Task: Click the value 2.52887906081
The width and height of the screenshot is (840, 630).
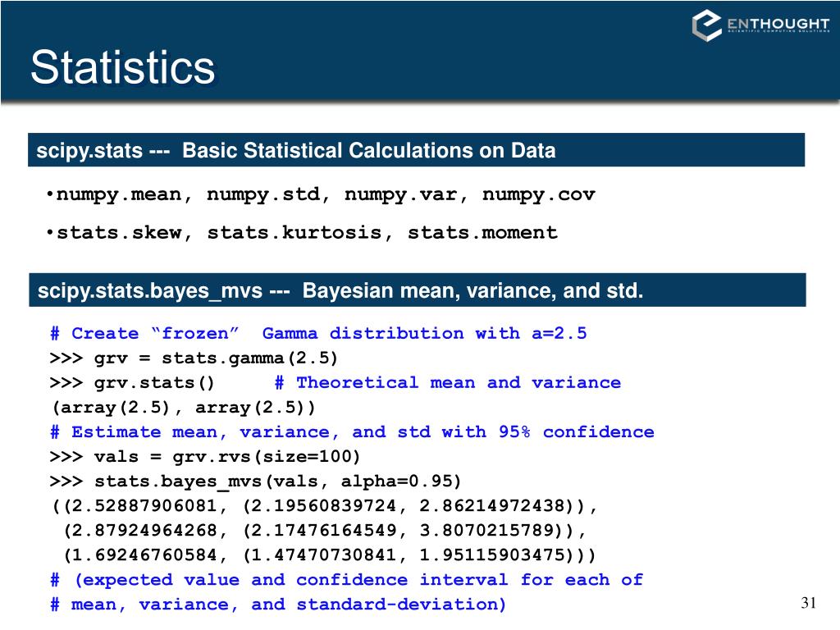Action: coord(144,505)
